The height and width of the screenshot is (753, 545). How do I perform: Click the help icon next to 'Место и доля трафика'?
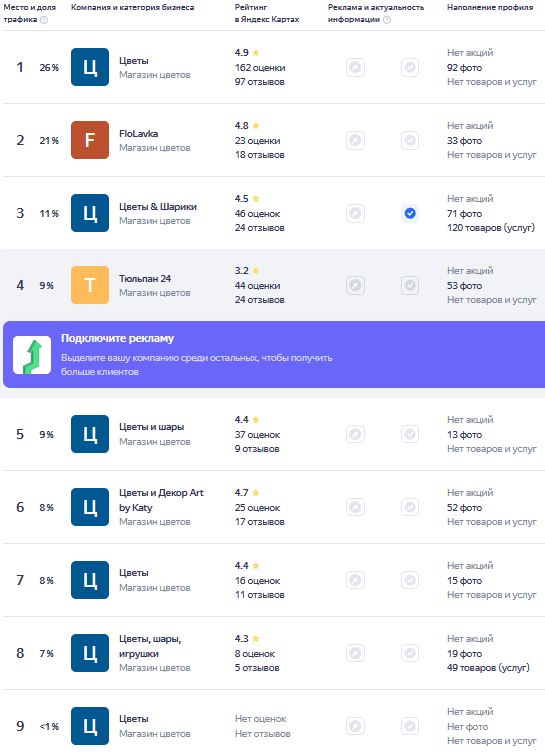(44, 20)
